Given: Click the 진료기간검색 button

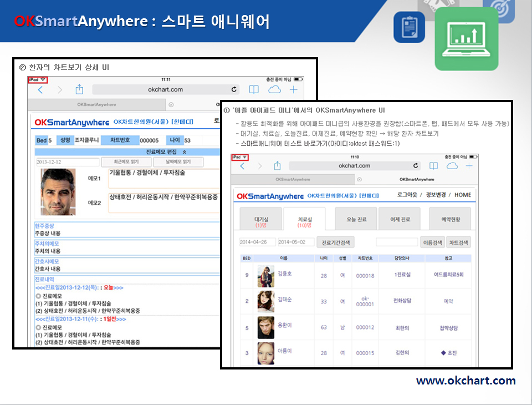Looking at the screenshot, I should [x=336, y=242].
